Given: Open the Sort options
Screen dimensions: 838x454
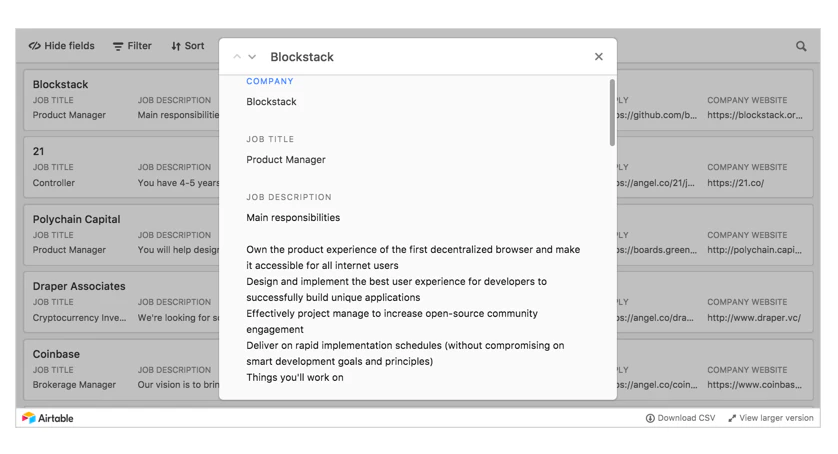Looking at the screenshot, I should pos(188,46).
